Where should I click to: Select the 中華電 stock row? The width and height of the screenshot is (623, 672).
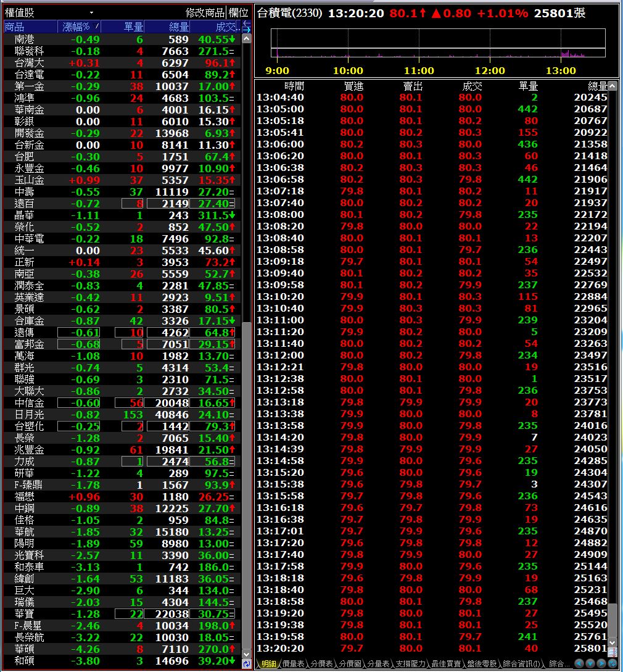(122, 239)
